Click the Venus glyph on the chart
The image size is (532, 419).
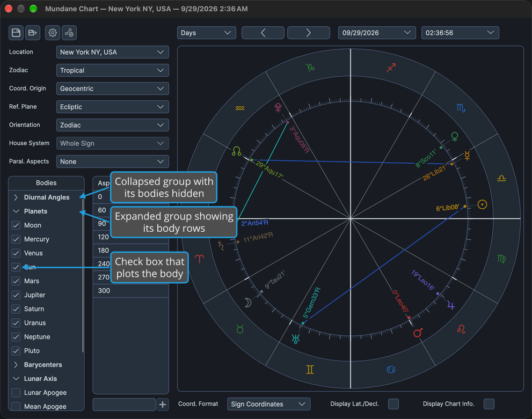pos(455,137)
